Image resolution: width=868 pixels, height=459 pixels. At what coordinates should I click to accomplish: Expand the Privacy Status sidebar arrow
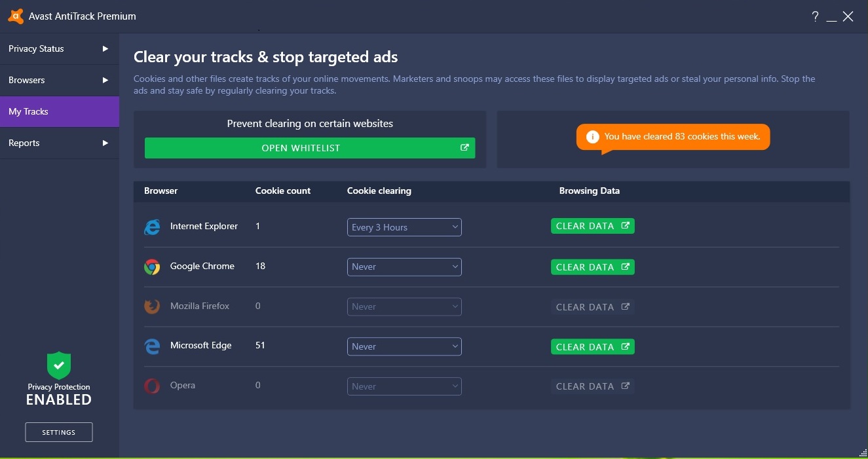coord(105,48)
